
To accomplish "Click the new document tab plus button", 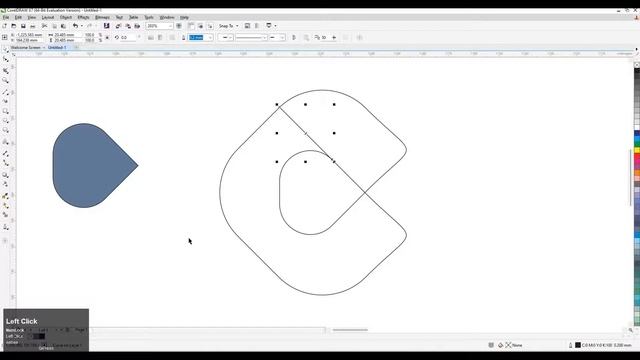I will click(x=76, y=47).
